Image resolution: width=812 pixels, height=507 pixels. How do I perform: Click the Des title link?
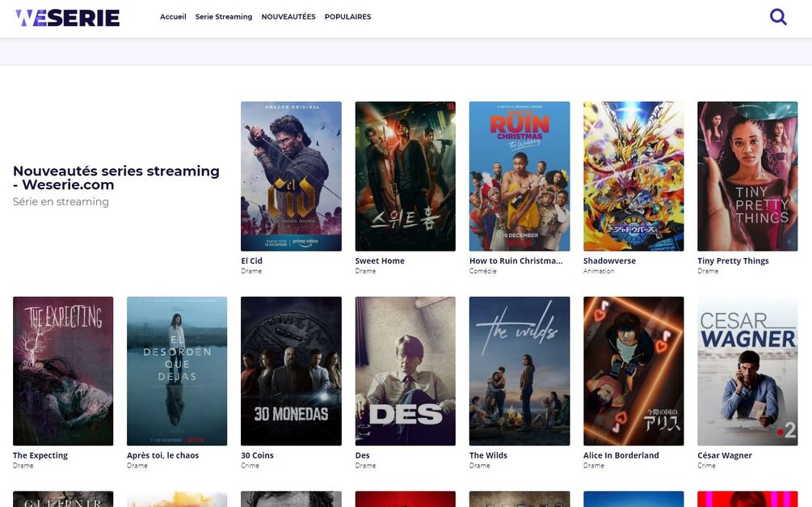coord(363,455)
